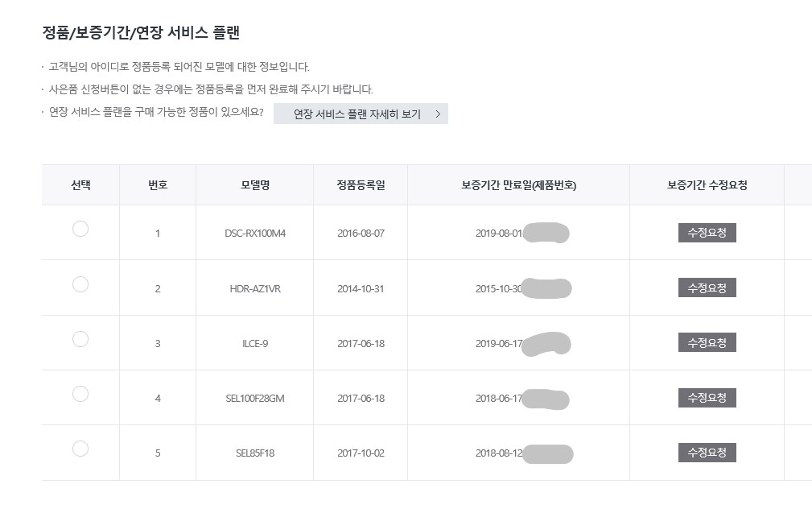
Task: Click 수정요청 button for SEL100F28GM
Action: (707, 398)
